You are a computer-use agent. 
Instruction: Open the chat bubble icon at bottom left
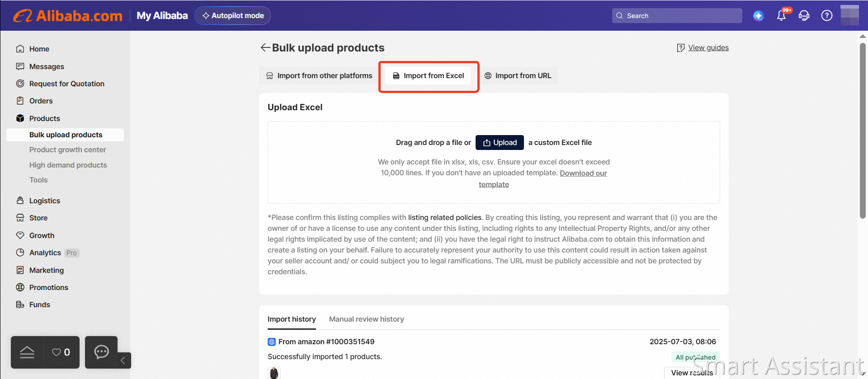(x=101, y=352)
